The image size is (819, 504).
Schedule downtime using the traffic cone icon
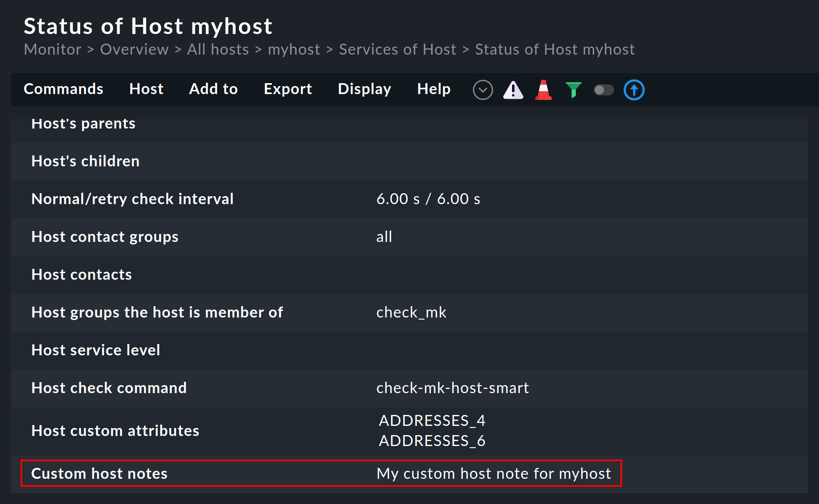pyautogui.click(x=543, y=89)
